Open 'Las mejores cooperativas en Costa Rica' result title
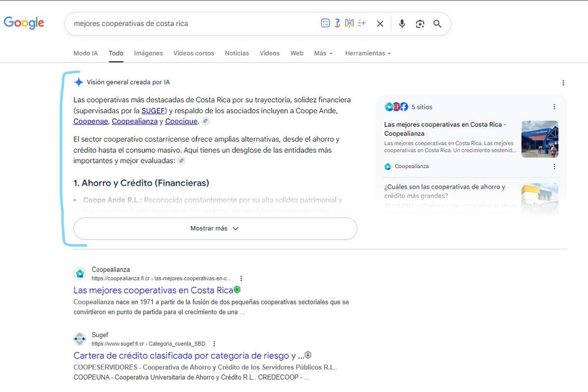This screenshot has height=392, width=588. [153, 290]
